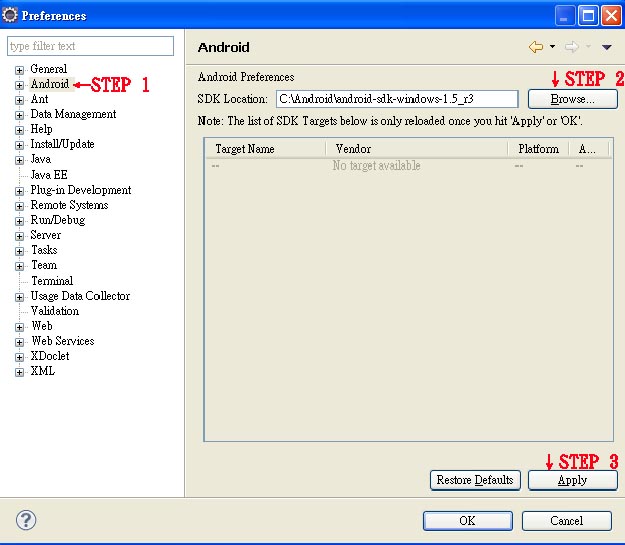Select Help in preferences tree

(x=41, y=129)
